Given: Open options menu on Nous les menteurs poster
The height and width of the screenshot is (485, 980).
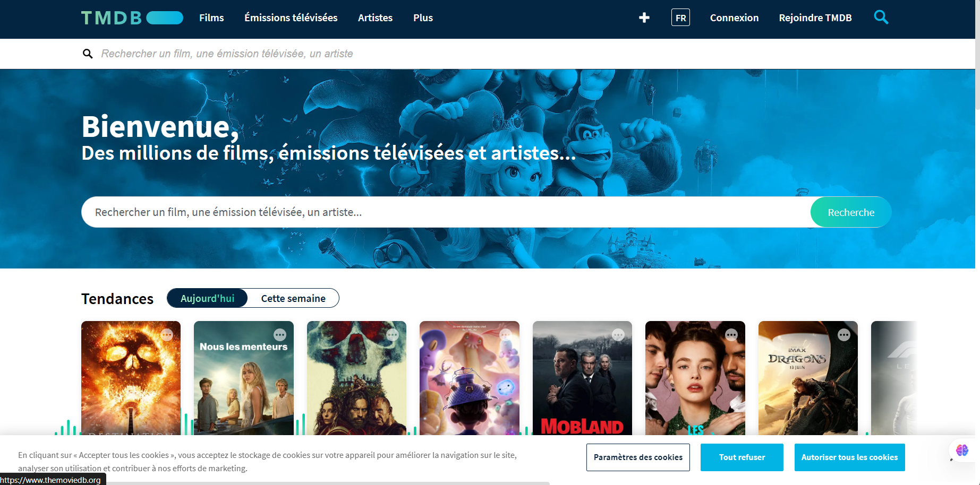Looking at the screenshot, I should 280,335.
